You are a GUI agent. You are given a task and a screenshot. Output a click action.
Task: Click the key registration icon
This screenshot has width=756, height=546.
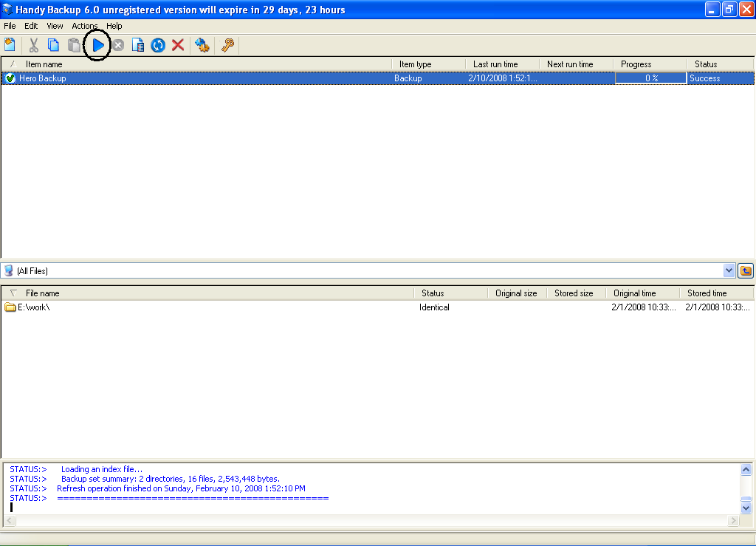click(227, 45)
